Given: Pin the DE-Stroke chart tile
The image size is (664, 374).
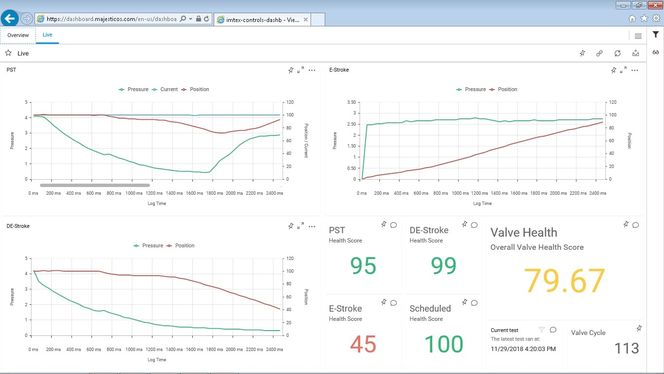Looking at the screenshot, I should 290,227.
